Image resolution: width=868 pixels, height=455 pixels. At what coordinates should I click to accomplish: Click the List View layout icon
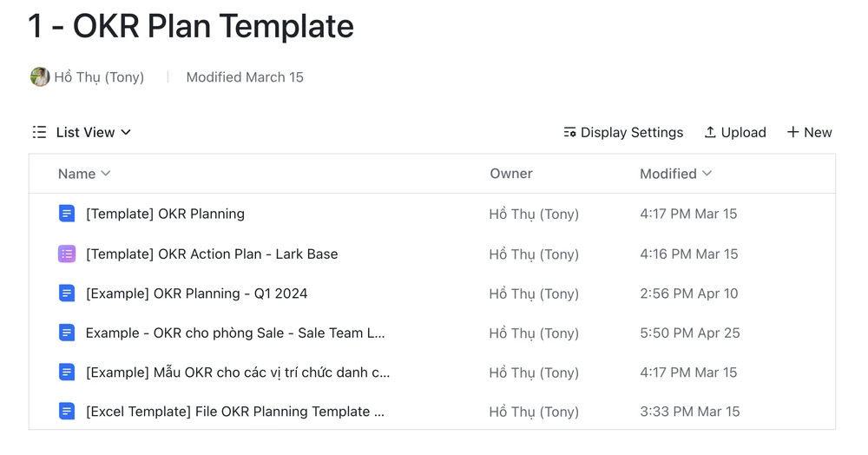click(39, 132)
